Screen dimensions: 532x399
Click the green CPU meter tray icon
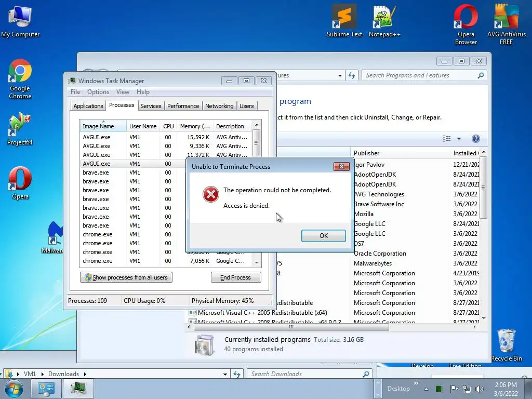coord(438,389)
